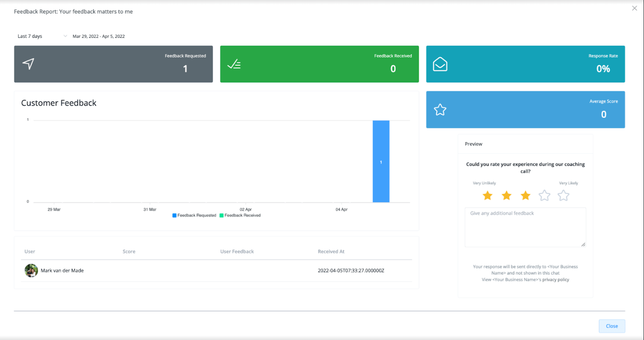The height and width of the screenshot is (340, 644).
Task: Select the third rating star
Action: [525, 195]
